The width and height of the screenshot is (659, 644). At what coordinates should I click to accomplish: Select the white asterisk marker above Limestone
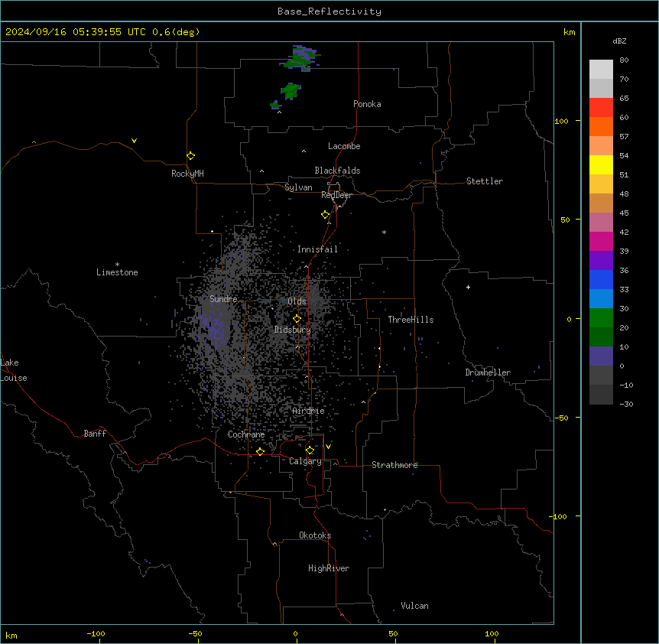(117, 265)
